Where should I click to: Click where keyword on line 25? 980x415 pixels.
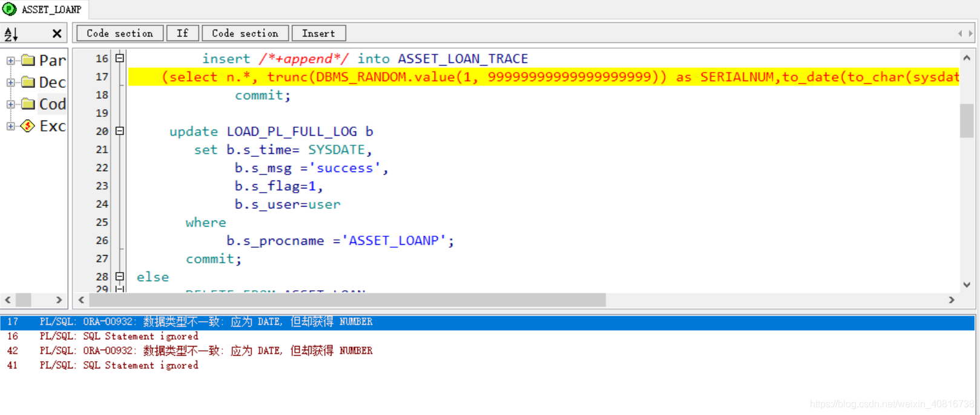[206, 222]
